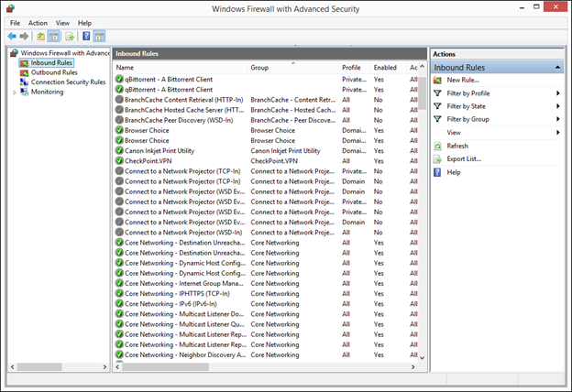Open Filter by Group submenu arrow
Image resolution: width=572 pixels, height=392 pixels.
click(x=557, y=119)
